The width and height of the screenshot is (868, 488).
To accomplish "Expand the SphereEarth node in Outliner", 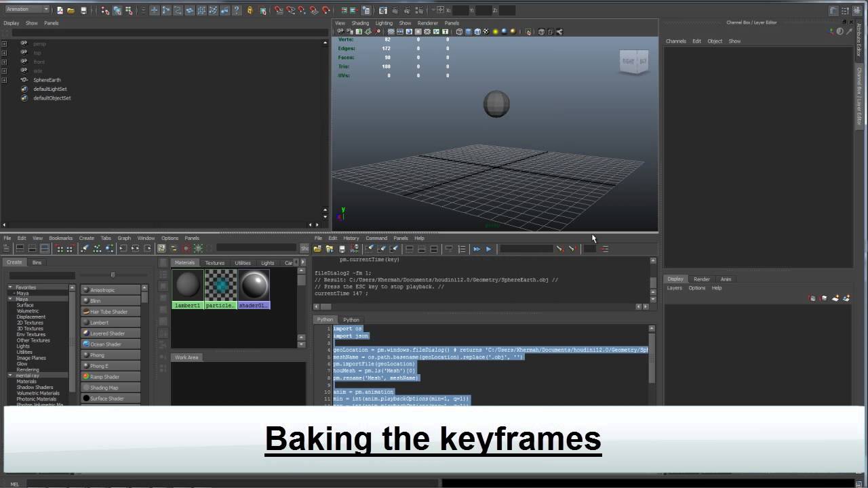I will point(4,80).
